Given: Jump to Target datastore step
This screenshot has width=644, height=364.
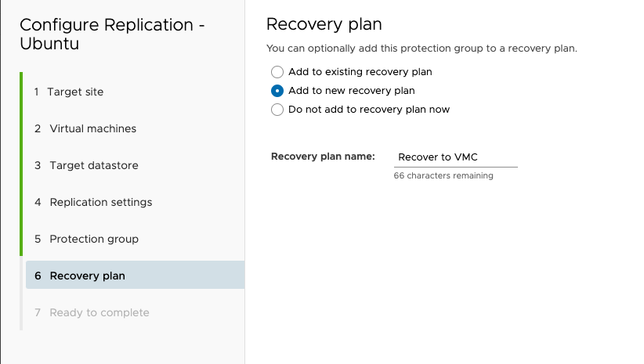Looking at the screenshot, I should tap(93, 165).
